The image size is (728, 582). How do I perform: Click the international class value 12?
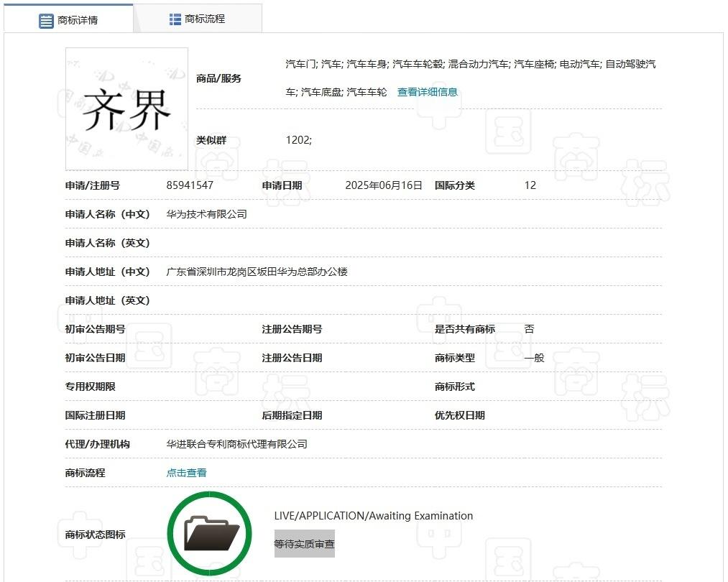click(x=529, y=185)
